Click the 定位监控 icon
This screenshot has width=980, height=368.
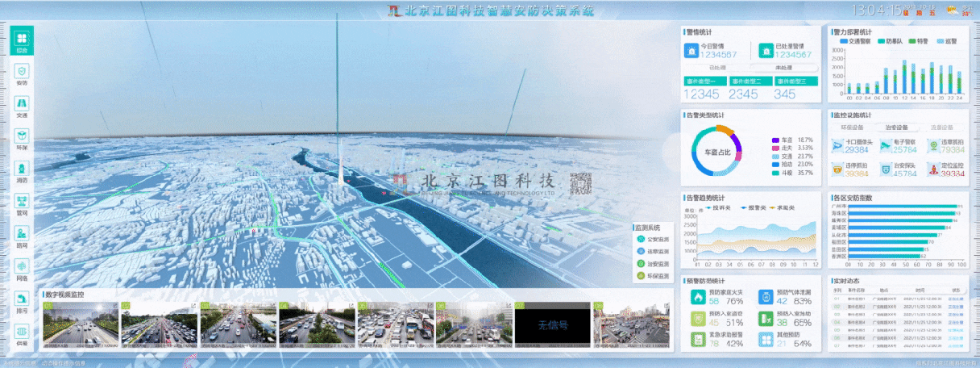[x=933, y=169]
